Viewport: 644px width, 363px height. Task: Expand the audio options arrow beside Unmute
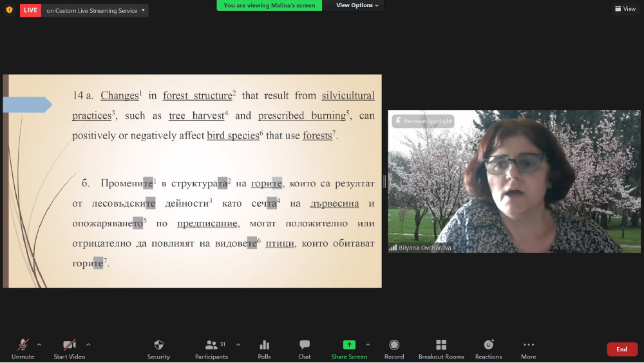pos(39,344)
